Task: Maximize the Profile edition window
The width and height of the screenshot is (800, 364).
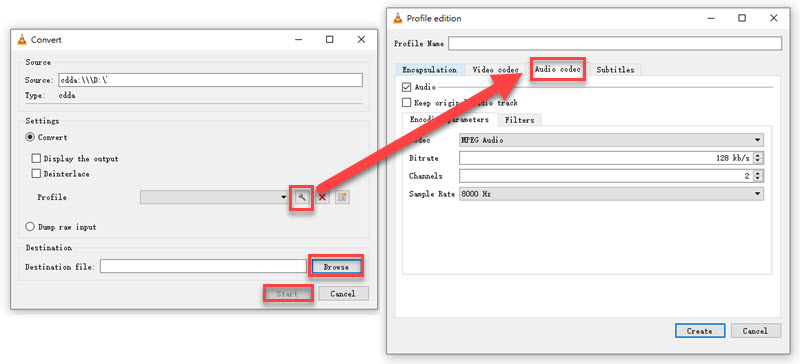Action: [x=741, y=18]
